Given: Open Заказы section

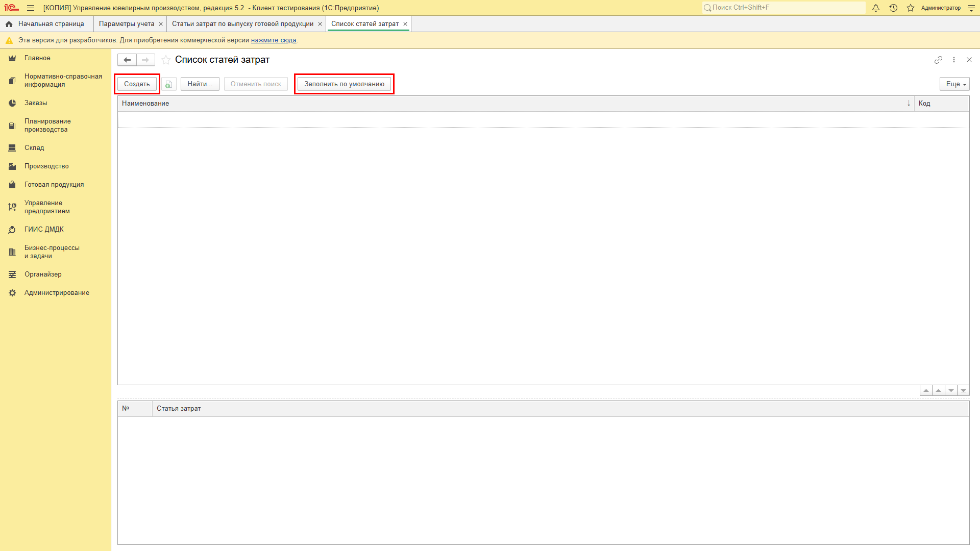Looking at the screenshot, I should tap(55, 103).
